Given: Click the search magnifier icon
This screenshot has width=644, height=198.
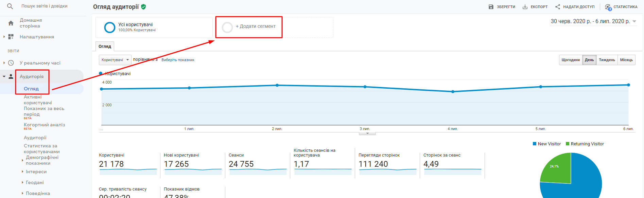Looking at the screenshot, I should tap(10, 6).
